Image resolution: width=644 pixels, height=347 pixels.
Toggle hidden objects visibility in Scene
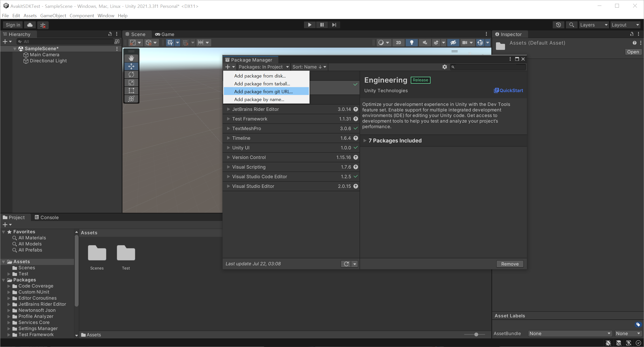(x=453, y=43)
